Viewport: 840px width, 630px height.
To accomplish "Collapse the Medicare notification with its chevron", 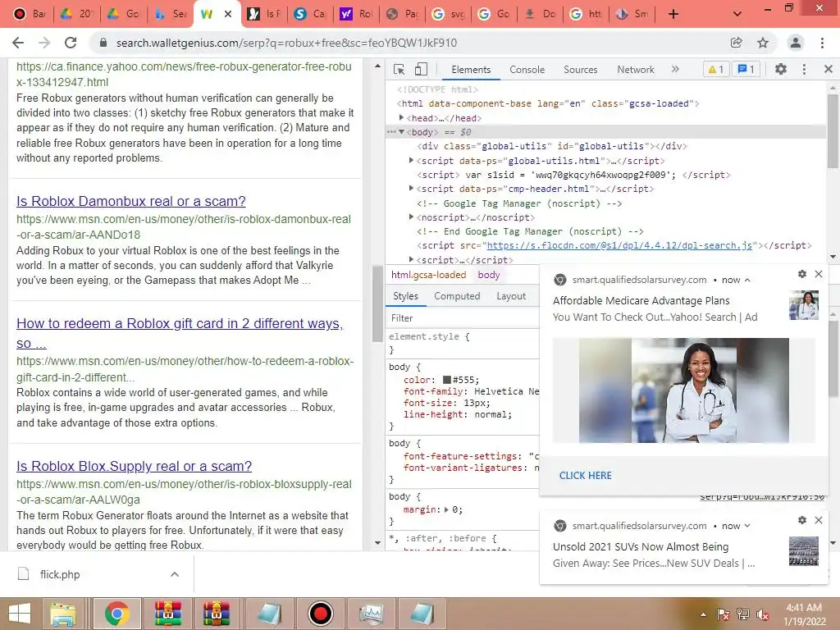I will point(747,281).
